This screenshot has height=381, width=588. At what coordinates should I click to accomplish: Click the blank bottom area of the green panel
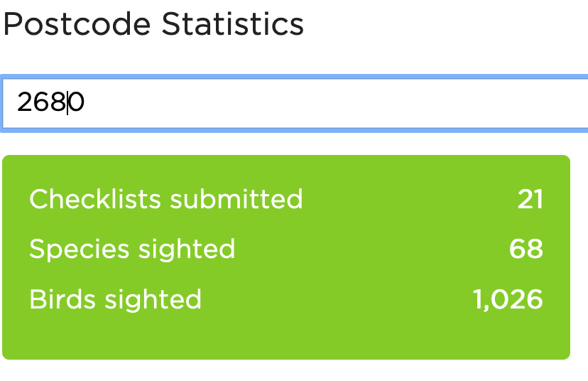pyautogui.click(x=284, y=338)
